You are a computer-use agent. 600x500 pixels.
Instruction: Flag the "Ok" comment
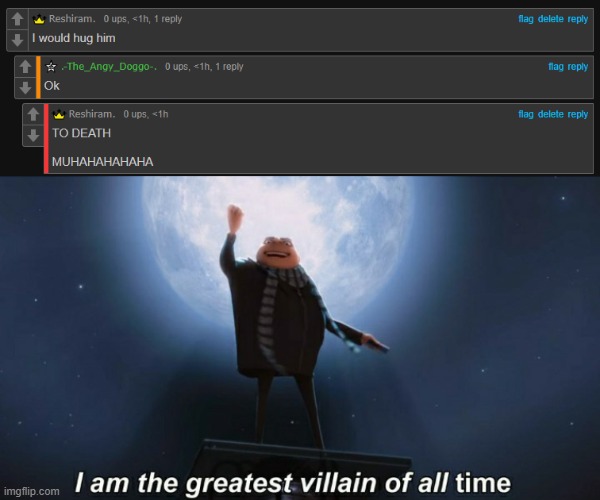(x=556, y=67)
